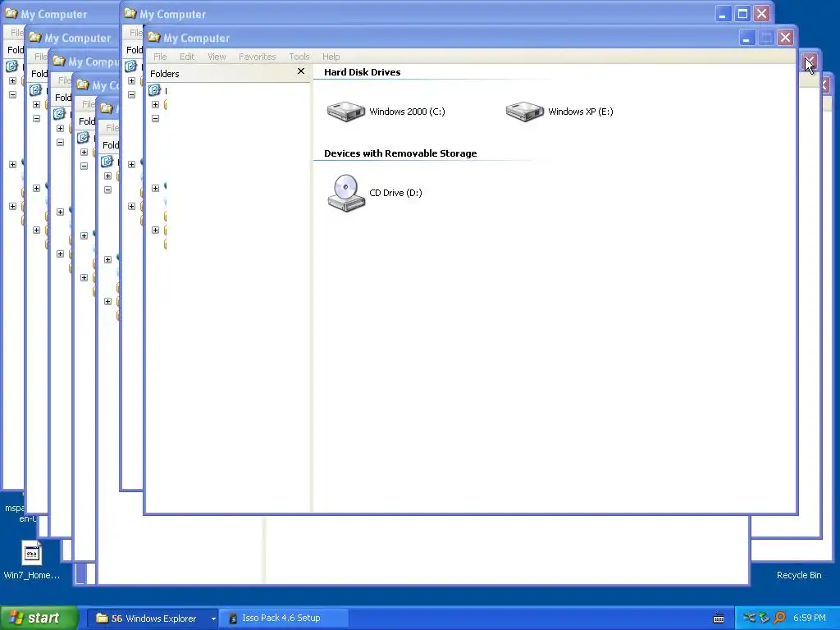Image resolution: width=840 pixels, height=630 pixels.
Task: Click the 6:59 PM clock
Action: [x=810, y=619]
